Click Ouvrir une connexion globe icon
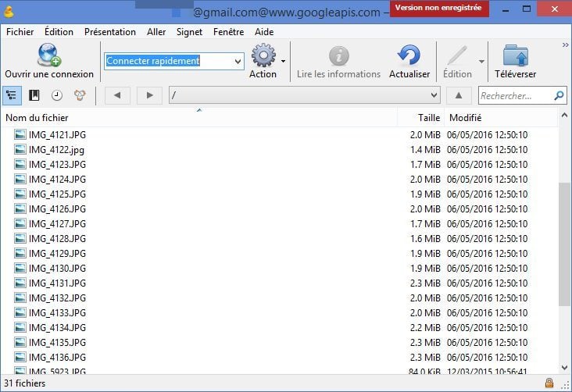The width and height of the screenshot is (572, 392). (48, 56)
